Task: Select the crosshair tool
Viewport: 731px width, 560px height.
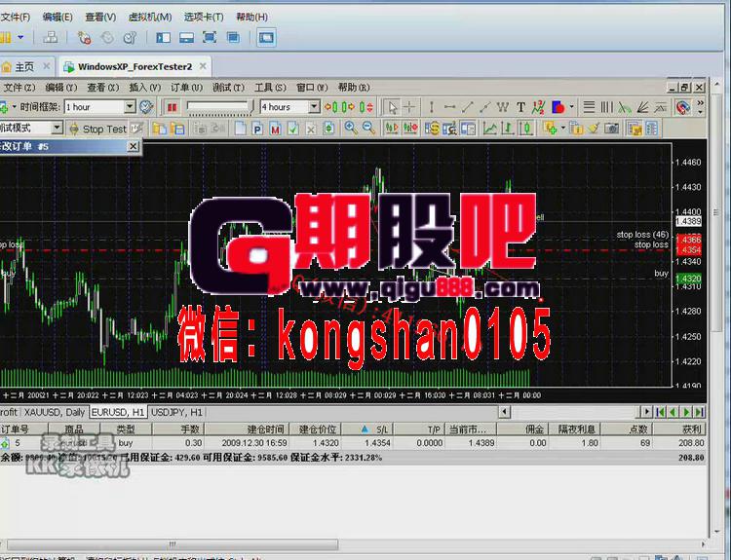Action: click(x=409, y=108)
